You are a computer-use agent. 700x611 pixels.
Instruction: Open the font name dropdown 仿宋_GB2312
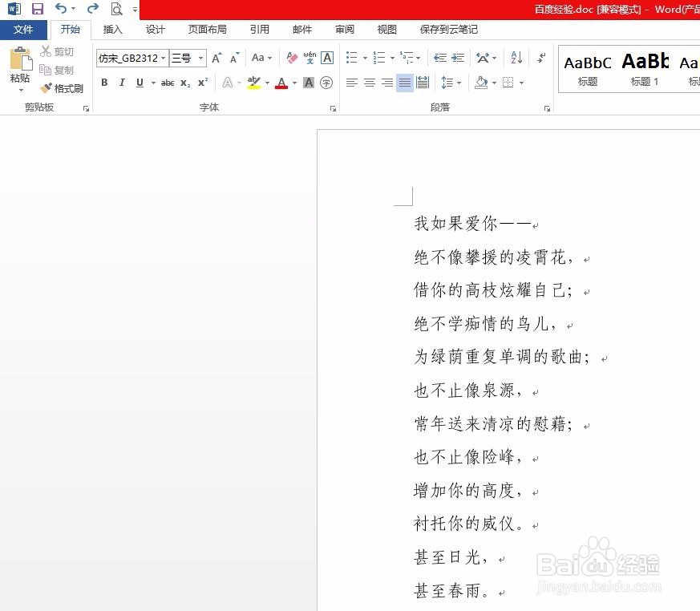164,58
